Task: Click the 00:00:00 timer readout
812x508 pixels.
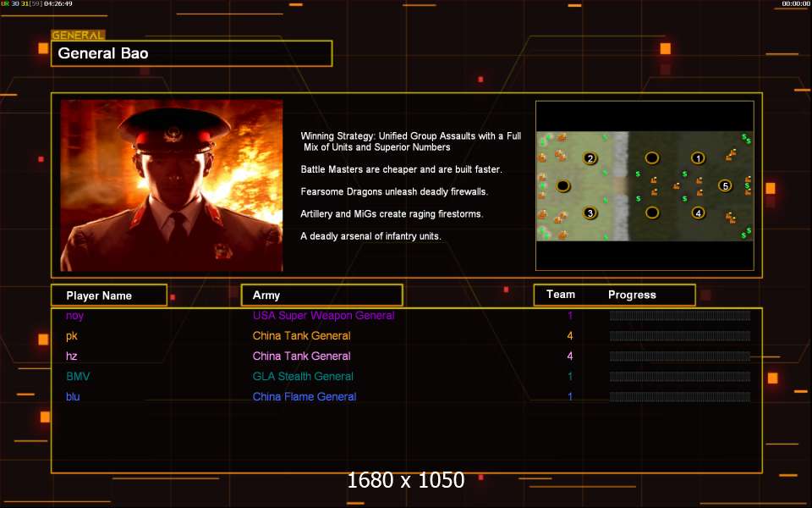Action: point(795,3)
